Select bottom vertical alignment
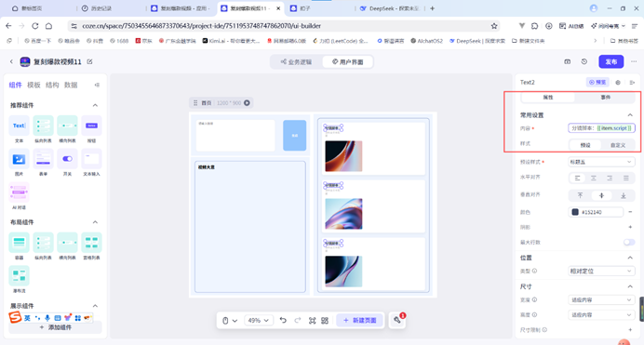 (623, 195)
